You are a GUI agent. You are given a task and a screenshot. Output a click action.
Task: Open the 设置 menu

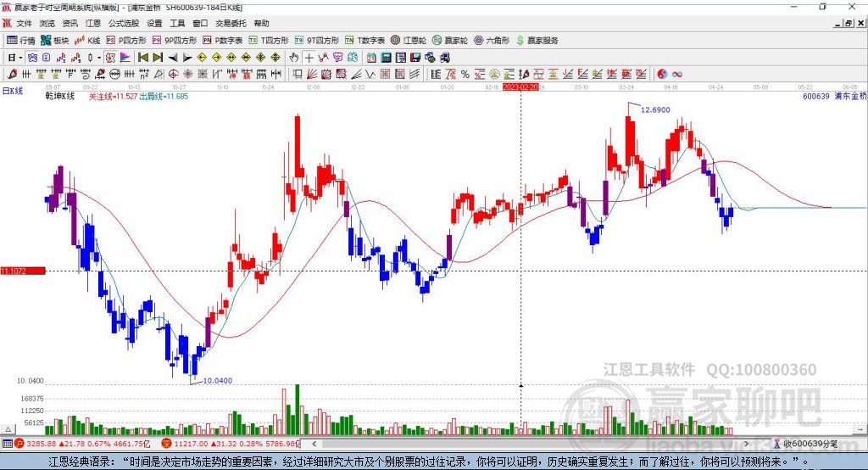154,23
